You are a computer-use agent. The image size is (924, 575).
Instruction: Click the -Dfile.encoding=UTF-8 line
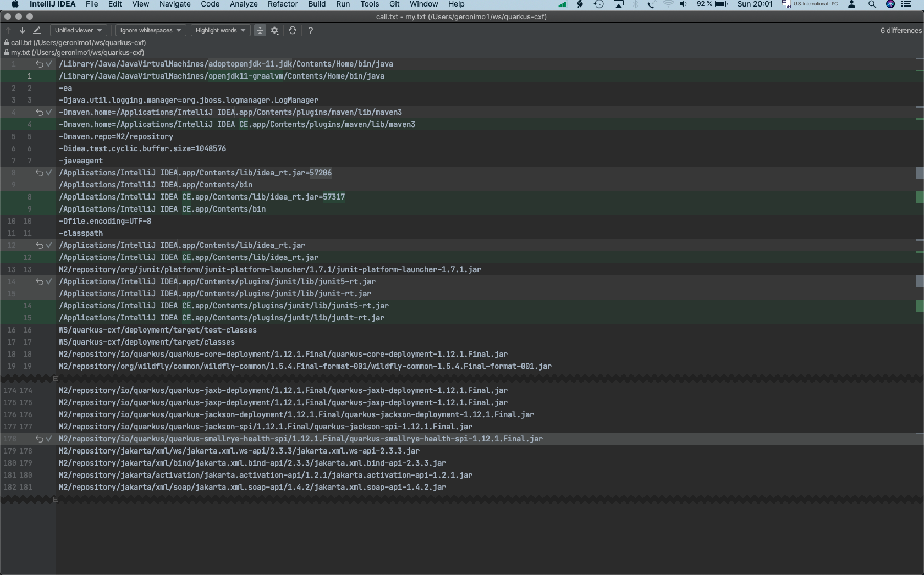click(105, 221)
